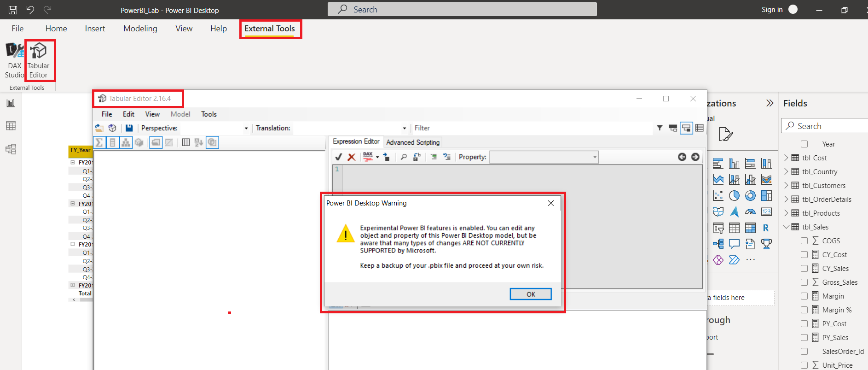Image resolution: width=868 pixels, height=370 pixels.
Task: Open the Format paint-brush pane in Visualizations
Action: (x=726, y=134)
